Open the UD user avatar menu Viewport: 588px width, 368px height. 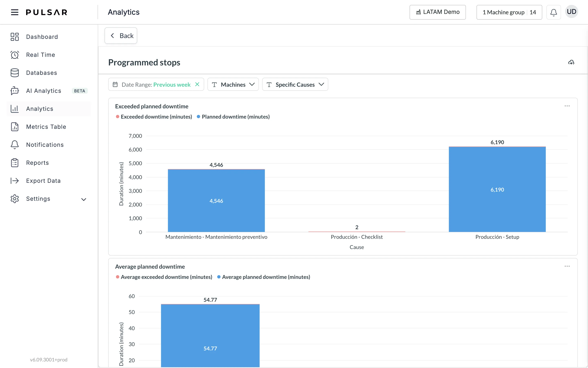point(571,12)
